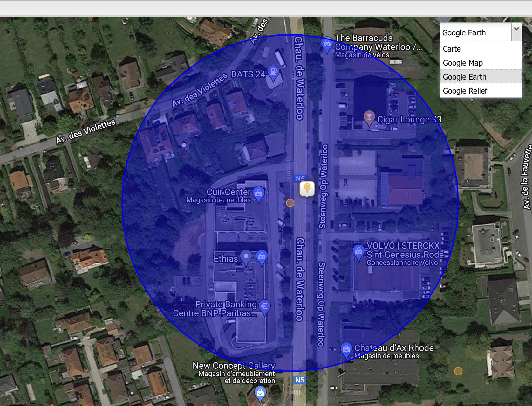Click the Google Earth selected value field

[476, 32]
